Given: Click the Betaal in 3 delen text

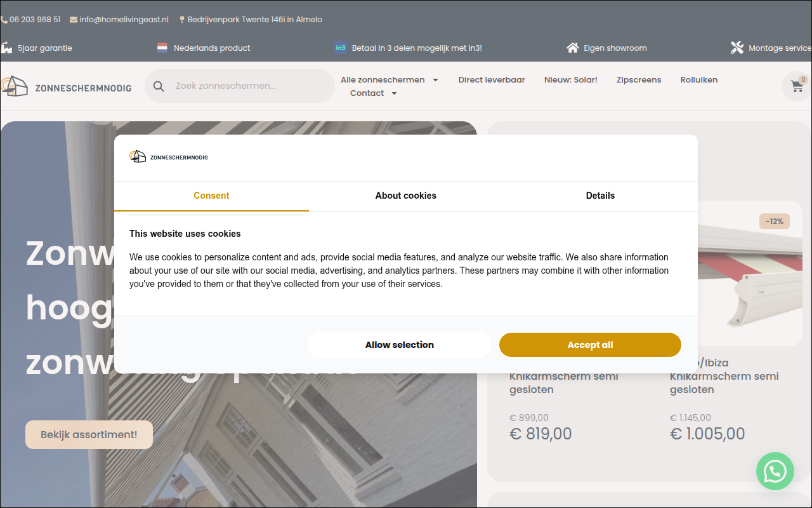Looking at the screenshot, I should click(x=417, y=48).
